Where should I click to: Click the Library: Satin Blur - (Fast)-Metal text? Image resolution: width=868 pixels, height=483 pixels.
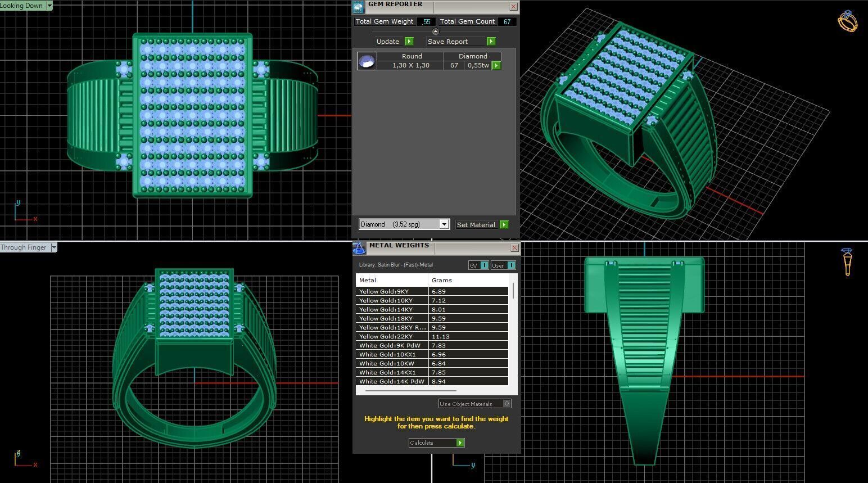(396, 265)
